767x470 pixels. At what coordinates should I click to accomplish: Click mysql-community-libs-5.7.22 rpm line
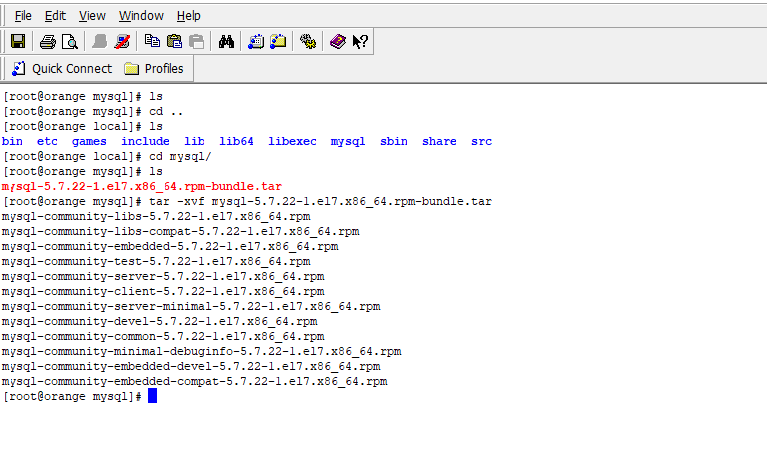pyautogui.click(x=156, y=216)
